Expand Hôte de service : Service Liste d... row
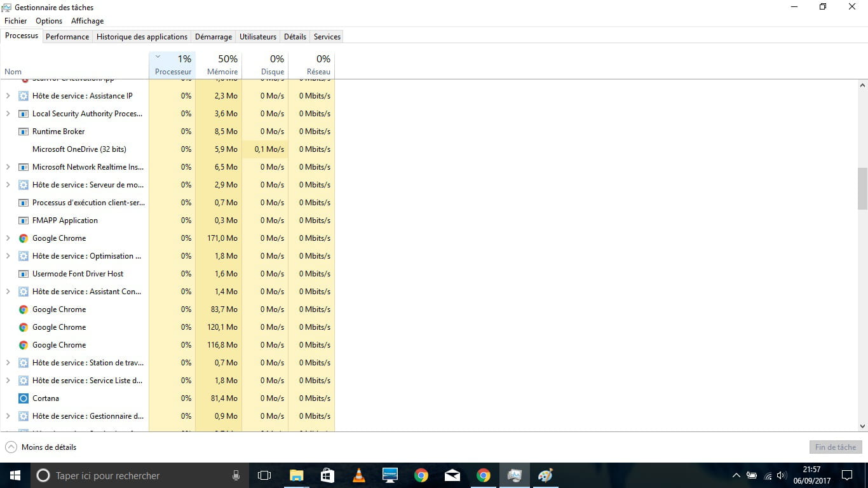Image resolution: width=868 pixels, height=488 pixels. (8, 381)
